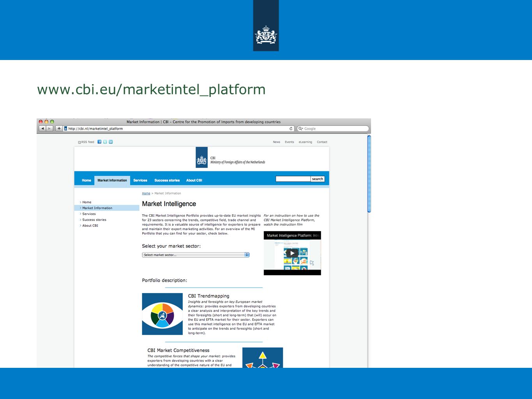Click the Home breadcrumb link
This screenshot has width=532, height=399.
[146, 193]
